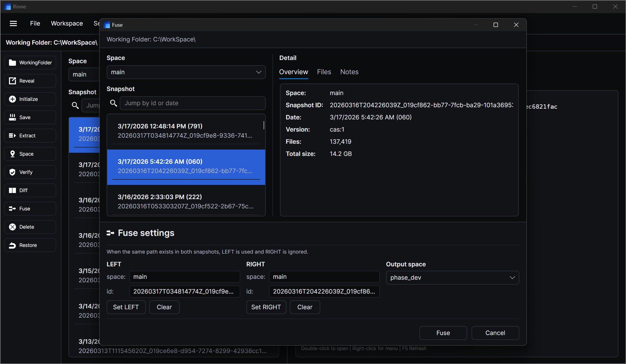Switch to the Files tab
This screenshot has width=626, height=364.
point(324,72)
